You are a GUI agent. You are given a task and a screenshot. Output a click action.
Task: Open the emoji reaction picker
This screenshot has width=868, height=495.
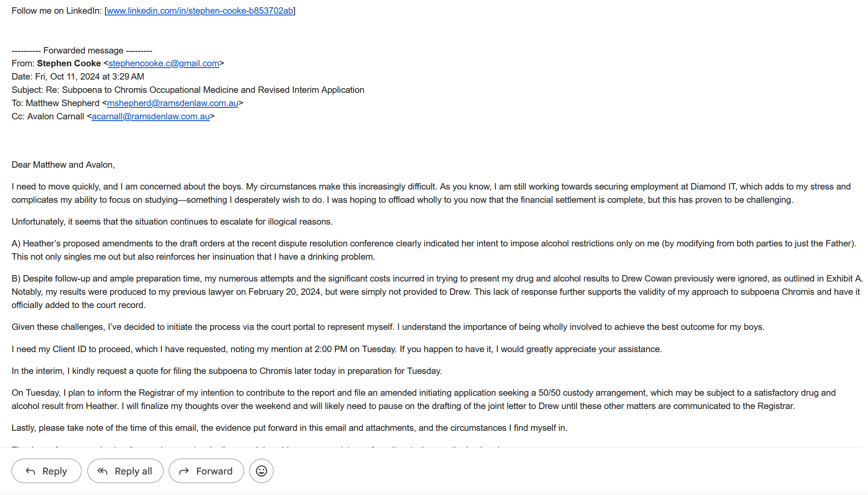point(261,471)
